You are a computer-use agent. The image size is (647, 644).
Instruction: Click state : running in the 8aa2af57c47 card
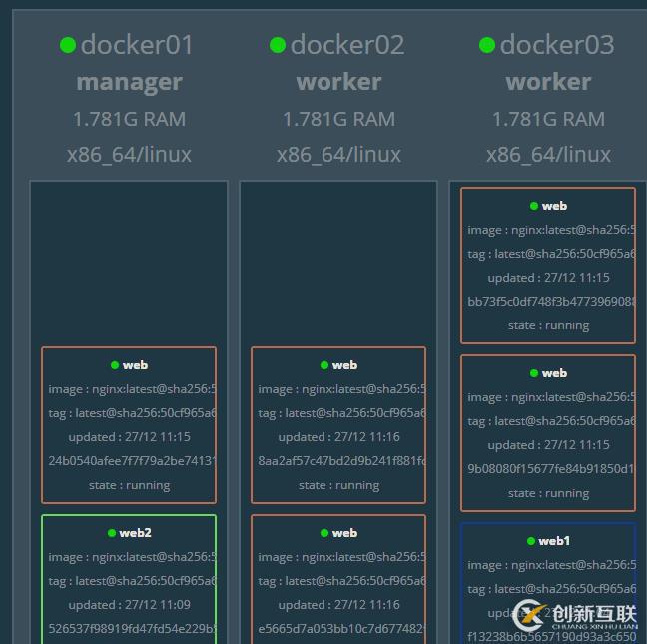coord(338,485)
